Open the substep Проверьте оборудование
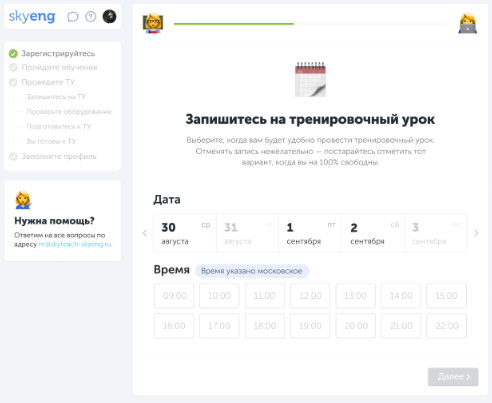This screenshot has width=492, height=403. pos(69,112)
